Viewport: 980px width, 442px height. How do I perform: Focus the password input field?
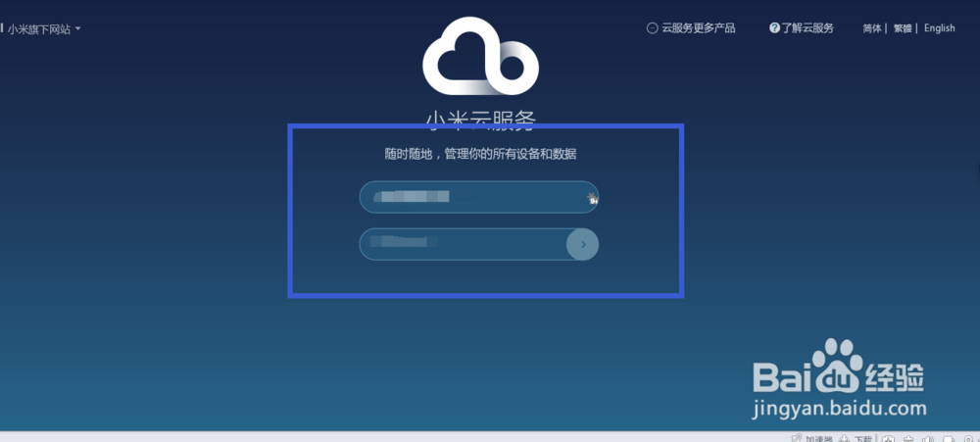pos(479,244)
